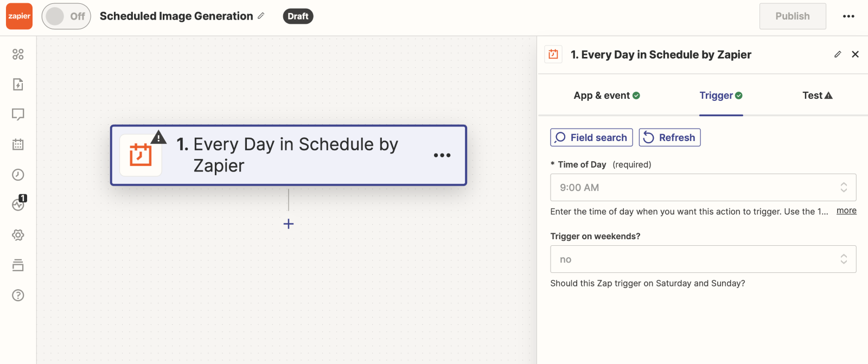Open the Trigger on weekends dropdown
The width and height of the screenshot is (868, 364).
tap(703, 259)
